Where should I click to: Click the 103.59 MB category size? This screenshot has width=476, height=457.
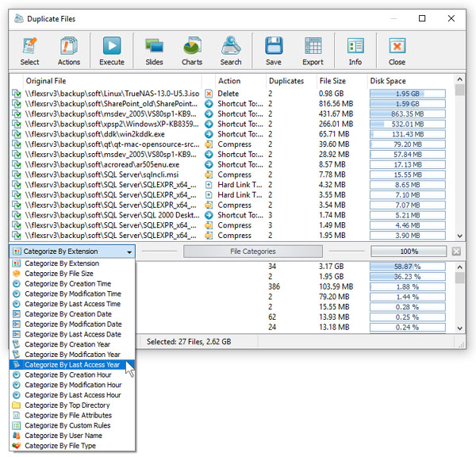(336, 286)
